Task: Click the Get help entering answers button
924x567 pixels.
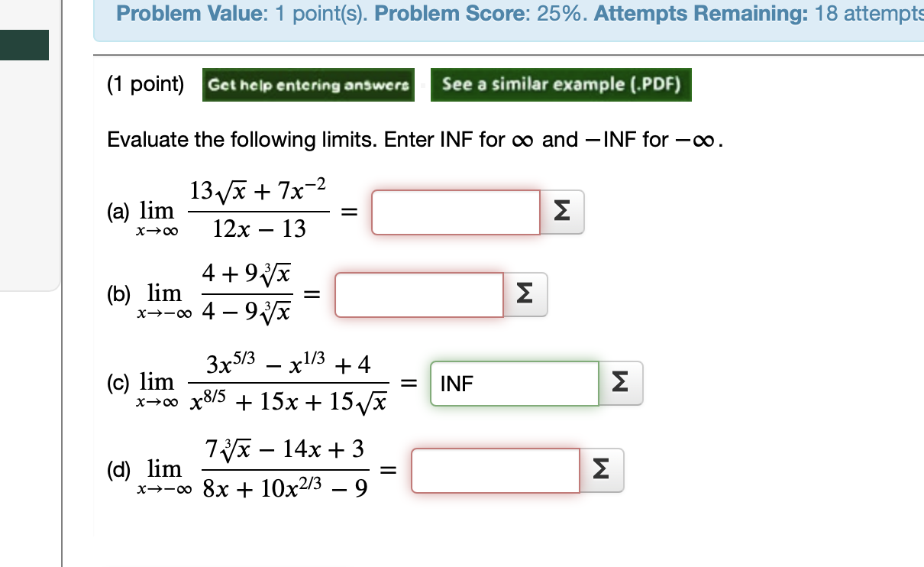Action: click(x=309, y=85)
